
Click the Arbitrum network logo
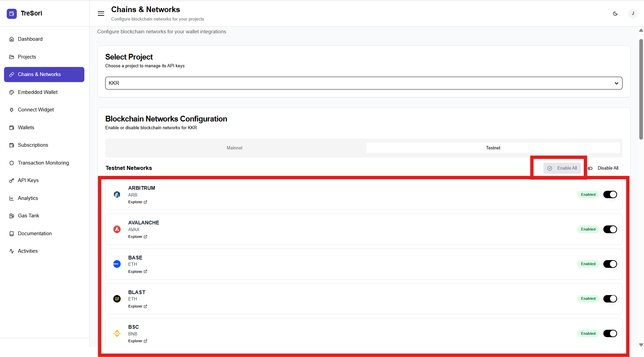click(117, 194)
